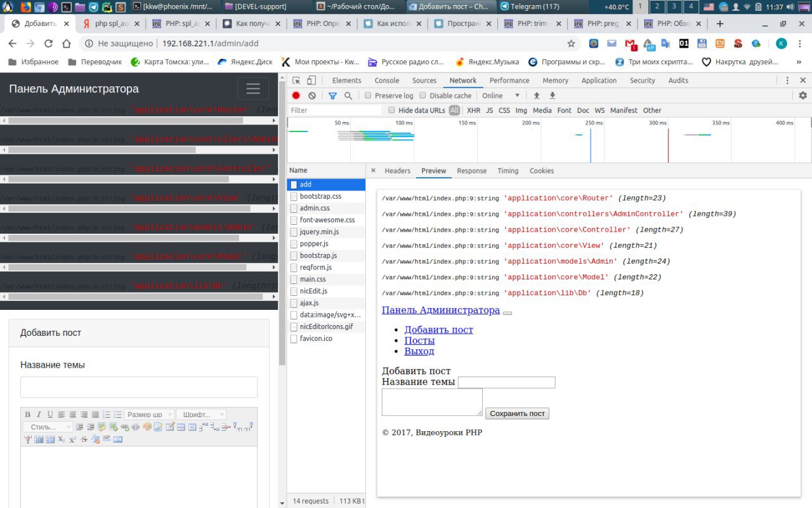Click the browser home button

pyautogui.click(x=67, y=44)
